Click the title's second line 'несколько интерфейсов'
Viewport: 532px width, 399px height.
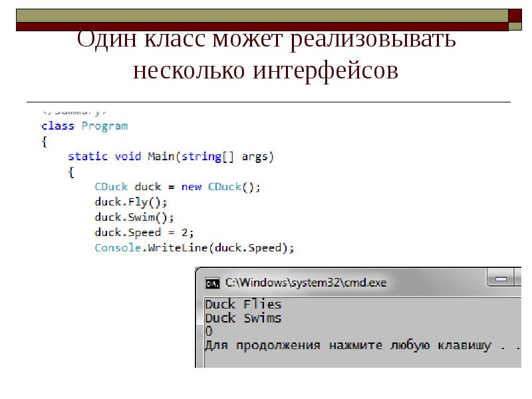point(265,70)
